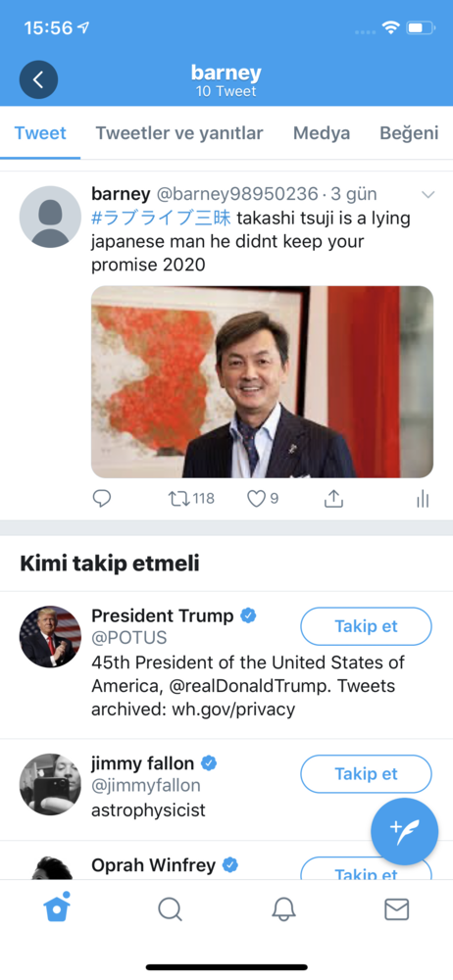This screenshot has height=980, width=453.
Task: Compose new tweet with floating button
Action: pos(404,831)
